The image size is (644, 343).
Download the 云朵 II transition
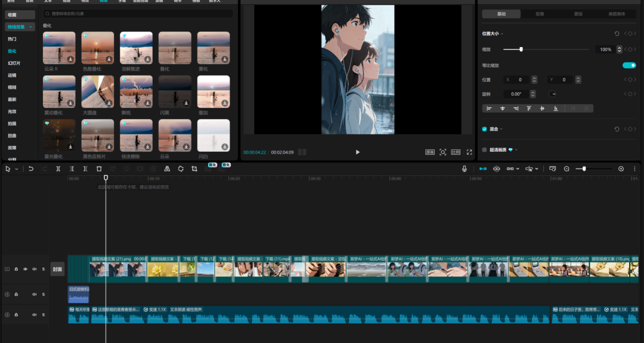tap(70, 59)
